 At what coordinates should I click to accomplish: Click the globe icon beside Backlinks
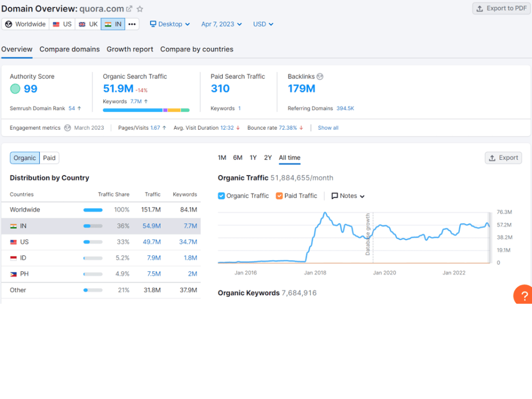[320, 77]
